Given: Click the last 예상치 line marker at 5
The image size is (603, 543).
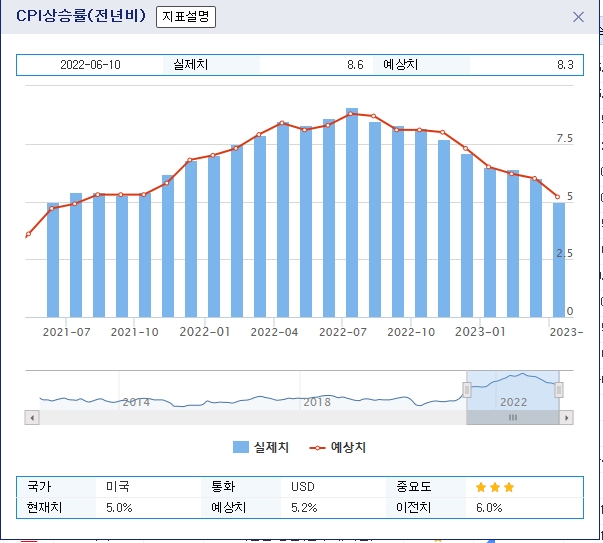Looking at the screenshot, I should [x=557, y=197].
